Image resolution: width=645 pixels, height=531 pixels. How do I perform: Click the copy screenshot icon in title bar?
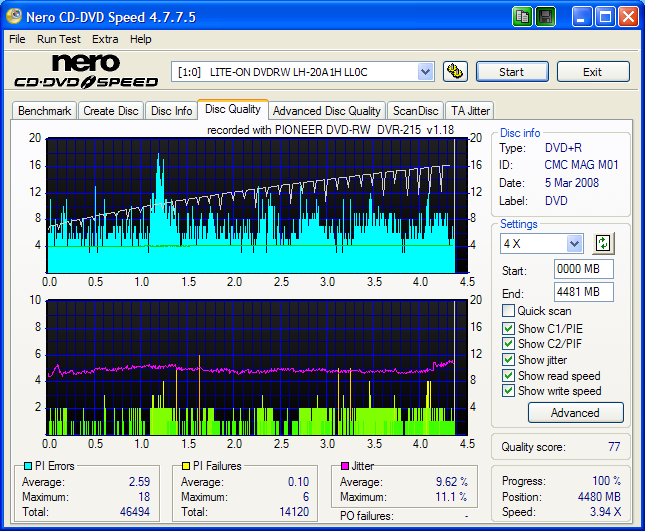tap(523, 17)
